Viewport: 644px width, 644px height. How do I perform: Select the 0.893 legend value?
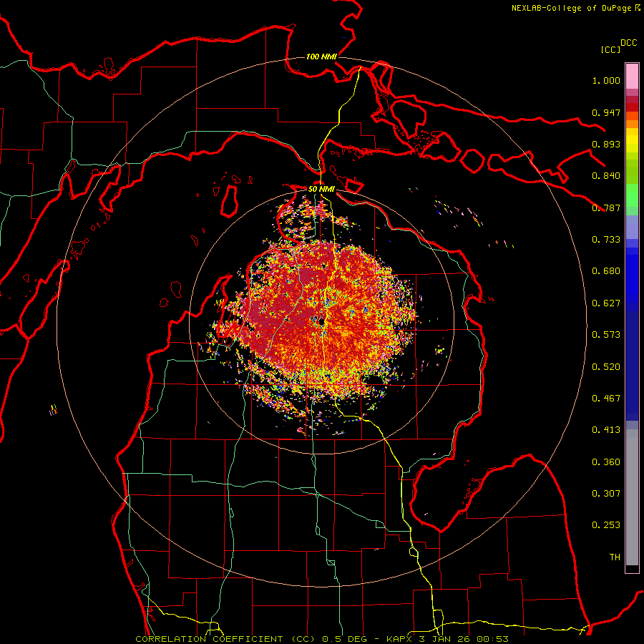pos(606,144)
